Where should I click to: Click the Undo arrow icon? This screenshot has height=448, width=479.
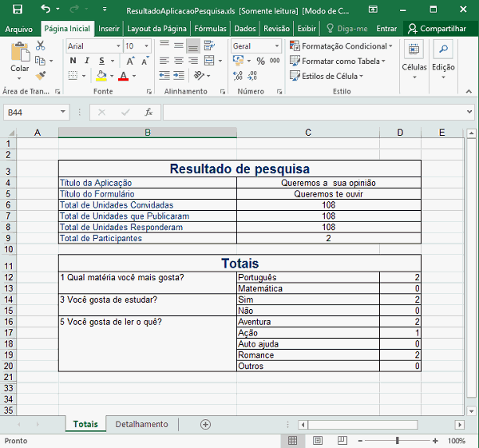(46, 9)
